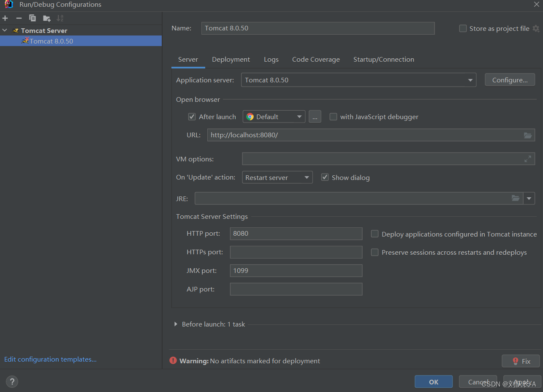Screen dimensions: 543x392
Task: Toggle the After launch checkbox
Action: 192,117
